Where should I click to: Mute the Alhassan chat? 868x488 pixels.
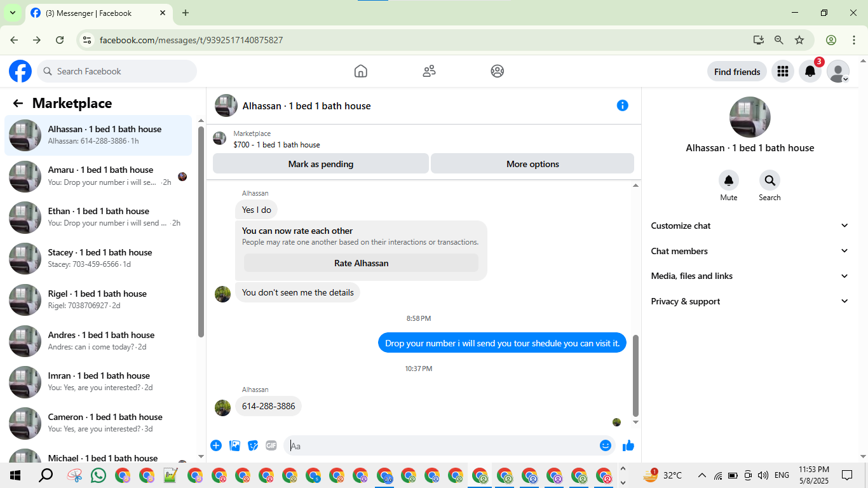(729, 180)
